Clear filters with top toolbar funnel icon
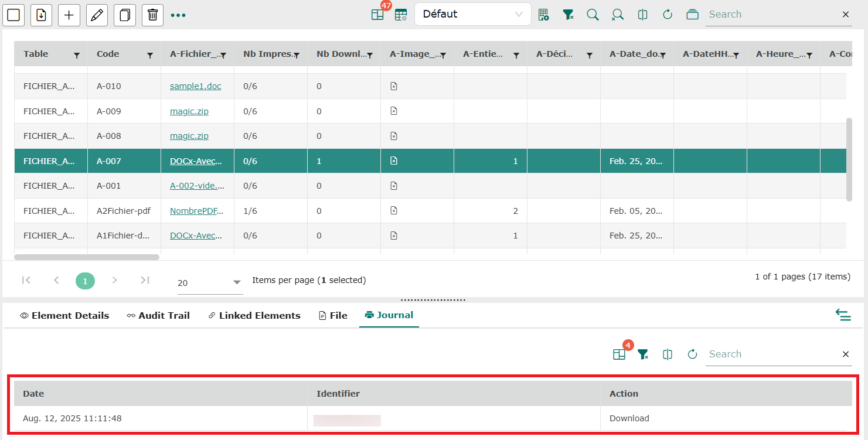This screenshot has height=440, width=868. click(568, 15)
